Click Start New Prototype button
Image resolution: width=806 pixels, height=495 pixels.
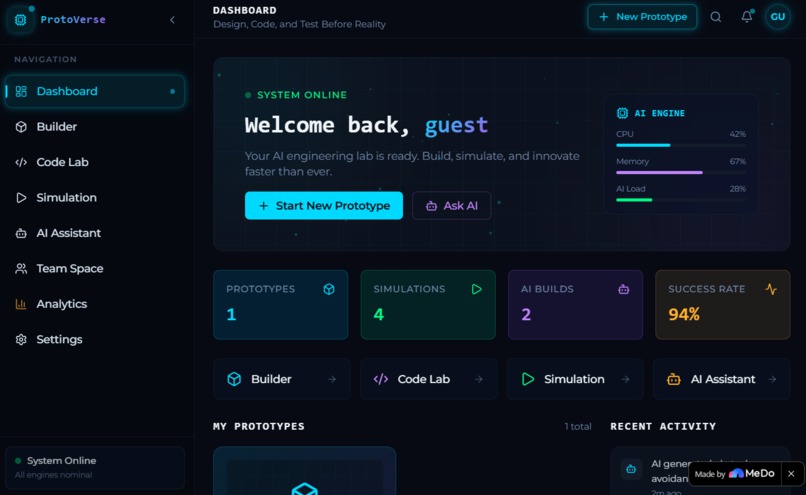(324, 206)
